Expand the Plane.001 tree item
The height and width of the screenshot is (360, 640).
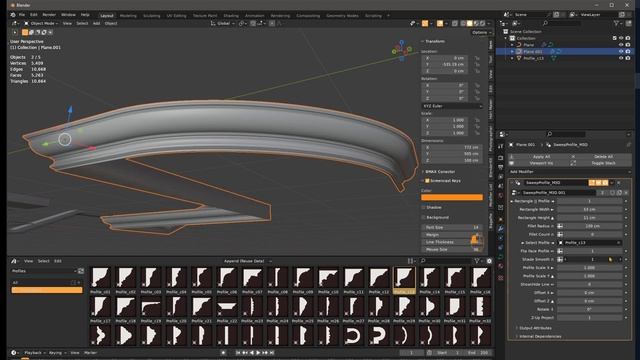click(x=512, y=52)
